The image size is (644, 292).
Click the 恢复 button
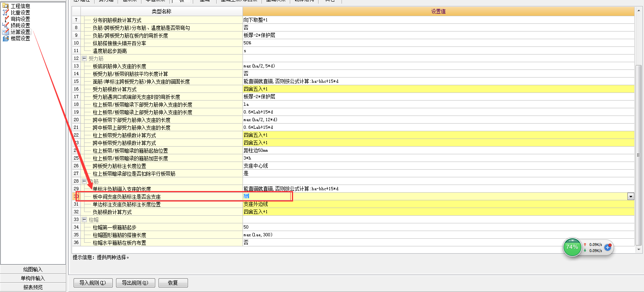coord(173,283)
